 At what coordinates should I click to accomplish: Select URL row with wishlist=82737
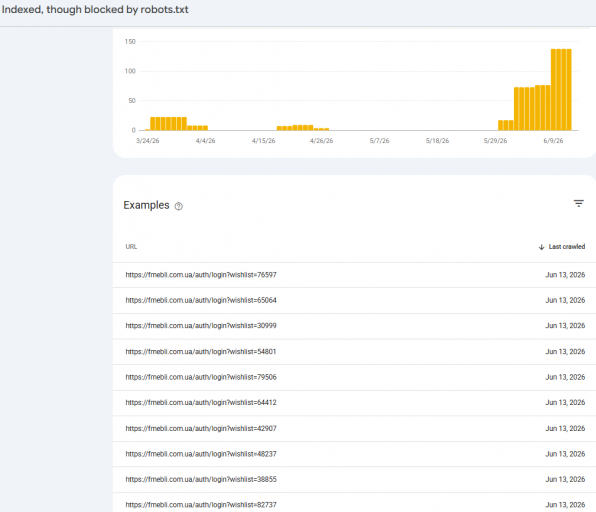pos(354,503)
